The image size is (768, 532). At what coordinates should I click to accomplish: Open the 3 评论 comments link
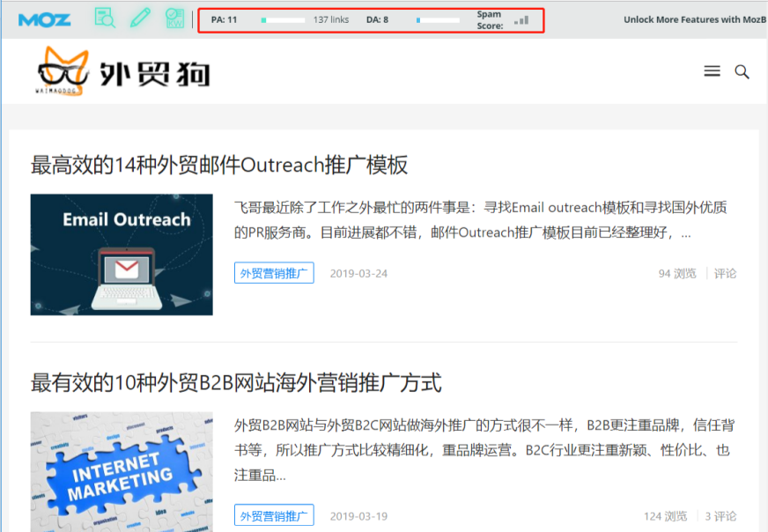[x=720, y=516]
